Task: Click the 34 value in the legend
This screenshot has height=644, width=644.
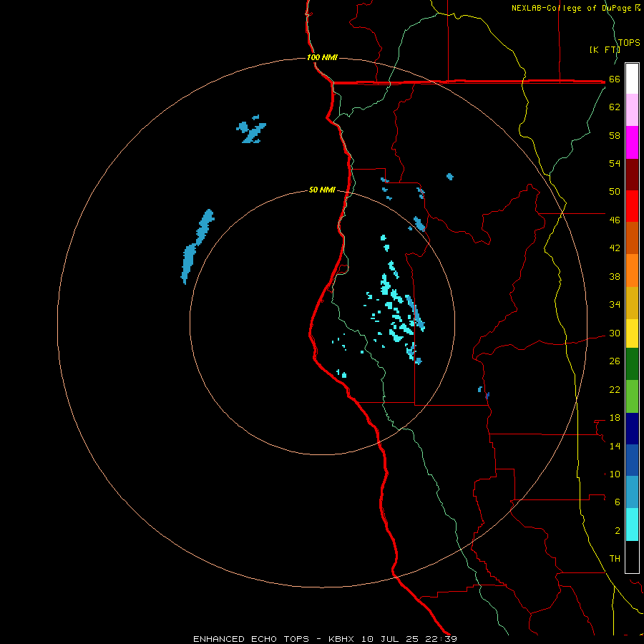Action: (615, 305)
